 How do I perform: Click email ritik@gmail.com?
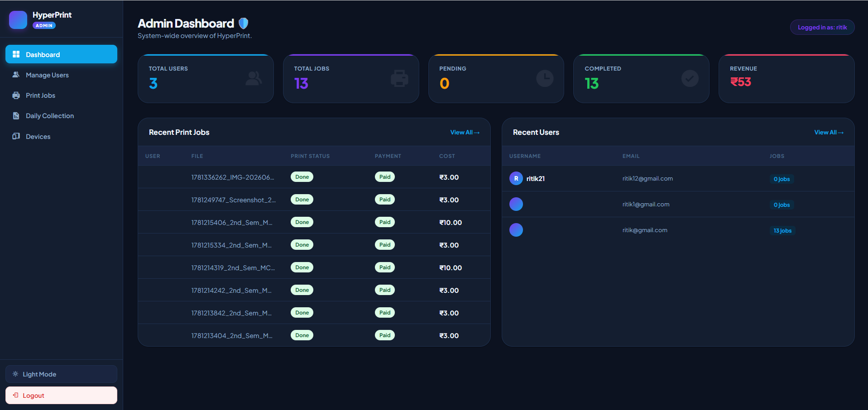click(645, 230)
